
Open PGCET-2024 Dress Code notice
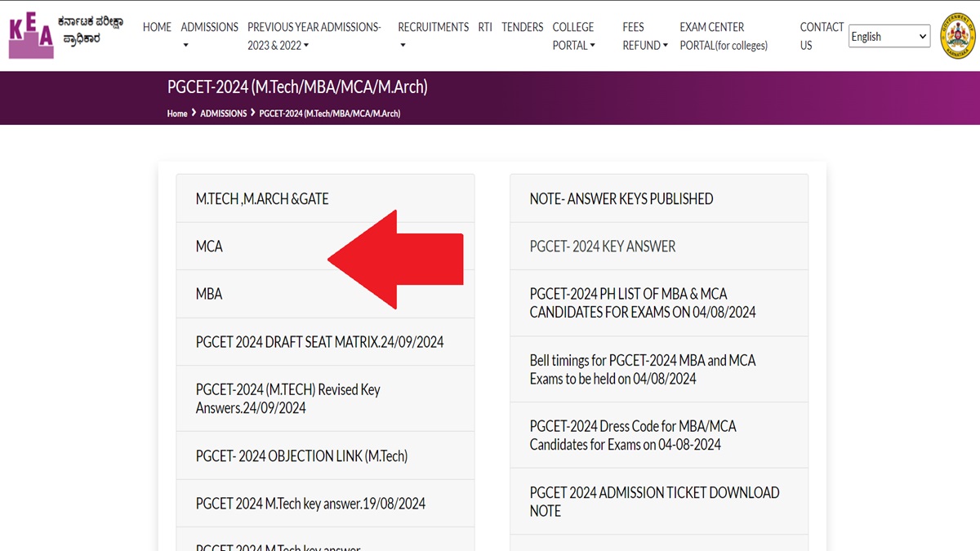pos(659,435)
